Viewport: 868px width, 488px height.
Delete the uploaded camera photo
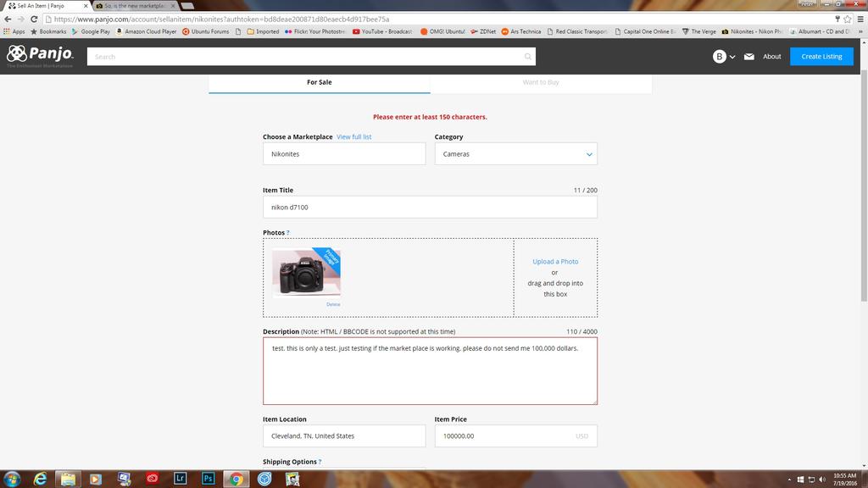pos(333,304)
